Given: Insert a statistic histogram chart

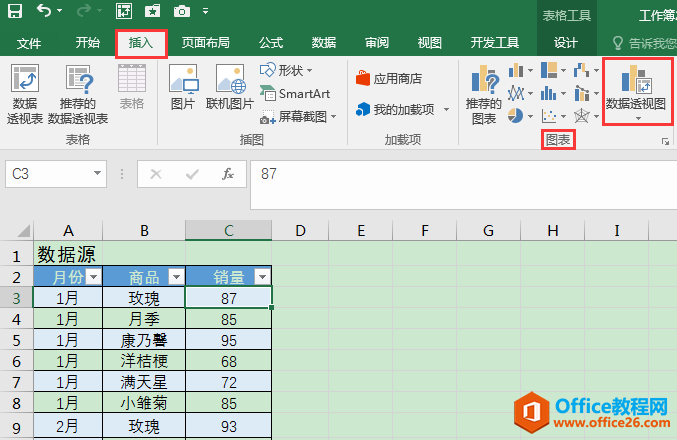Looking at the screenshot, I should [x=553, y=93].
